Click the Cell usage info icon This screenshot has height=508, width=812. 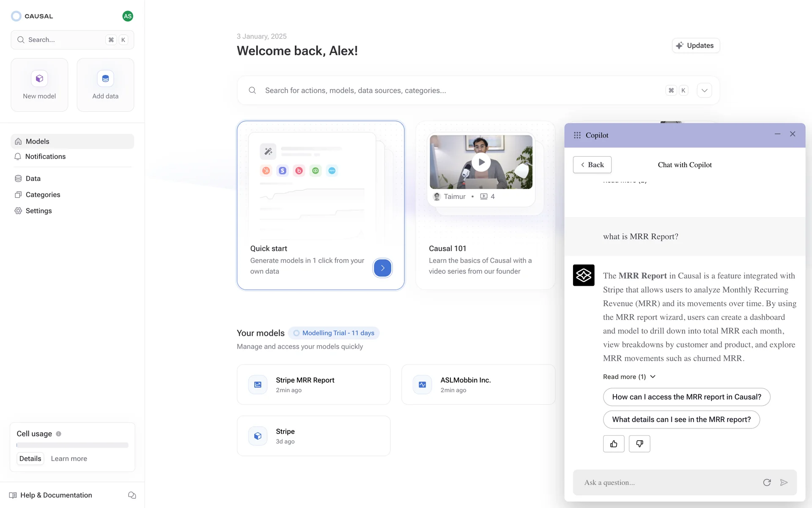point(59,434)
